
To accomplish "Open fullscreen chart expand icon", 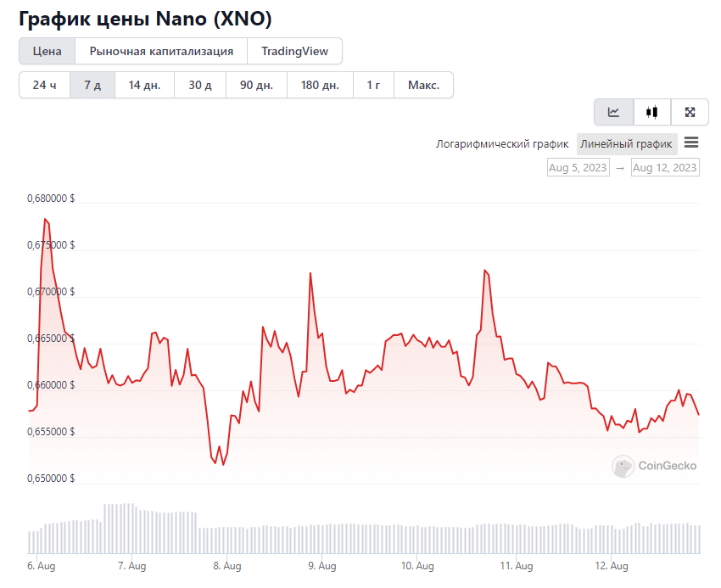I will pos(690,112).
